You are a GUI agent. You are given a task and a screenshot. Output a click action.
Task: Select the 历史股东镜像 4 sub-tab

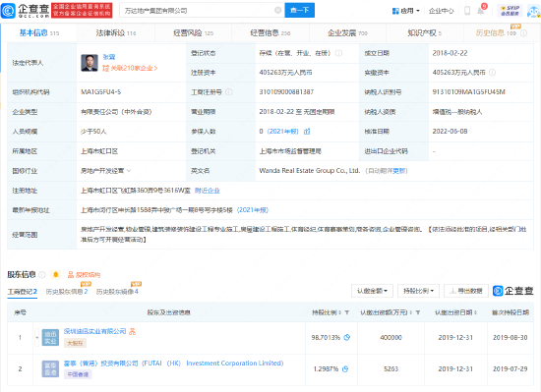coord(117,292)
